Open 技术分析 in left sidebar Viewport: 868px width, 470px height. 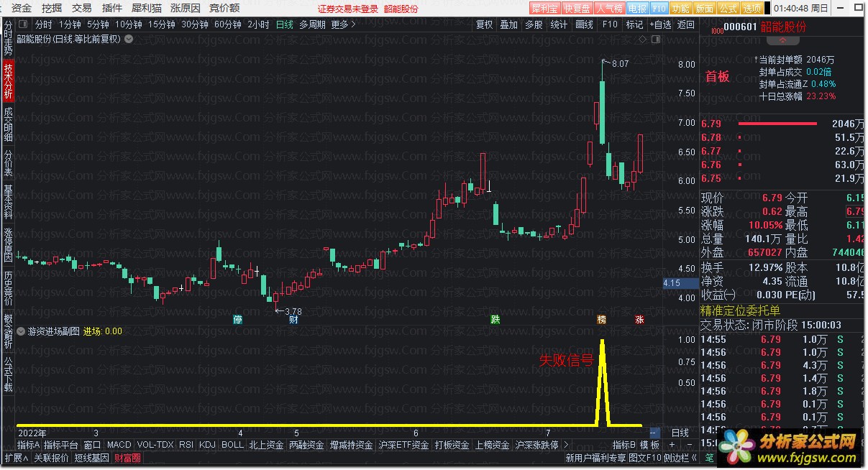pyautogui.click(x=8, y=80)
